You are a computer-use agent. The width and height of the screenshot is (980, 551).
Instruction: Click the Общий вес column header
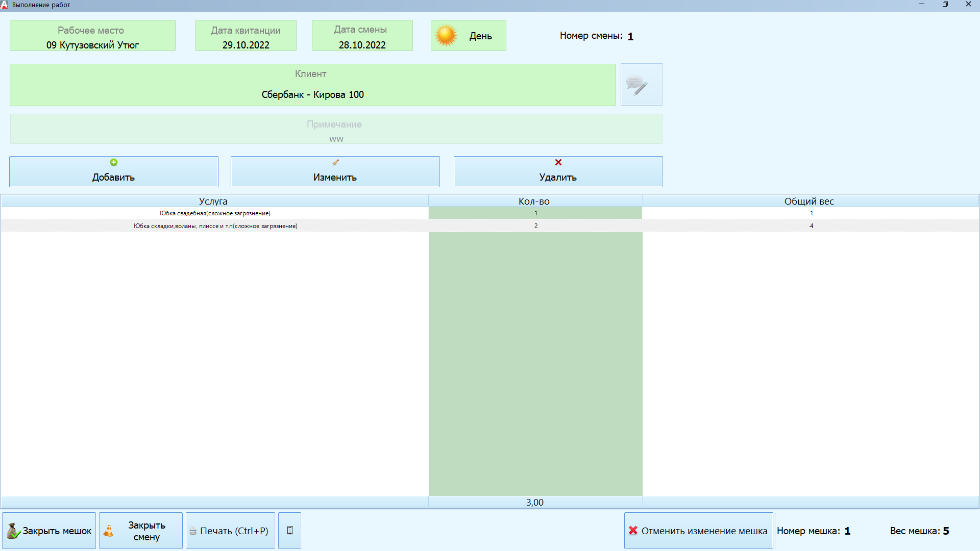pyautogui.click(x=811, y=201)
